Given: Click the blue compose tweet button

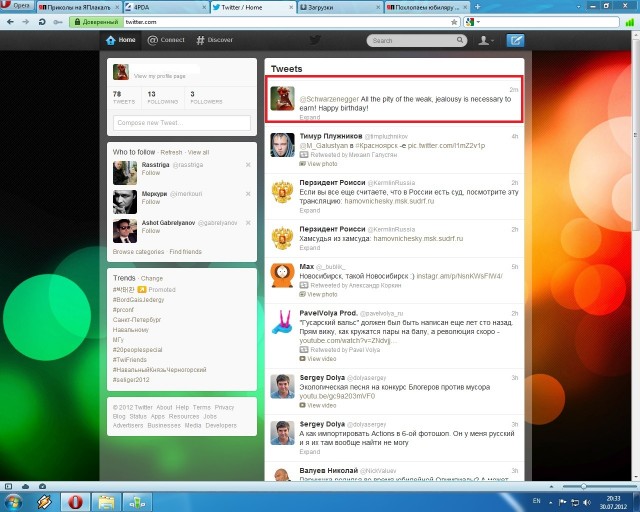Looking at the screenshot, I should pyautogui.click(x=515, y=40).
